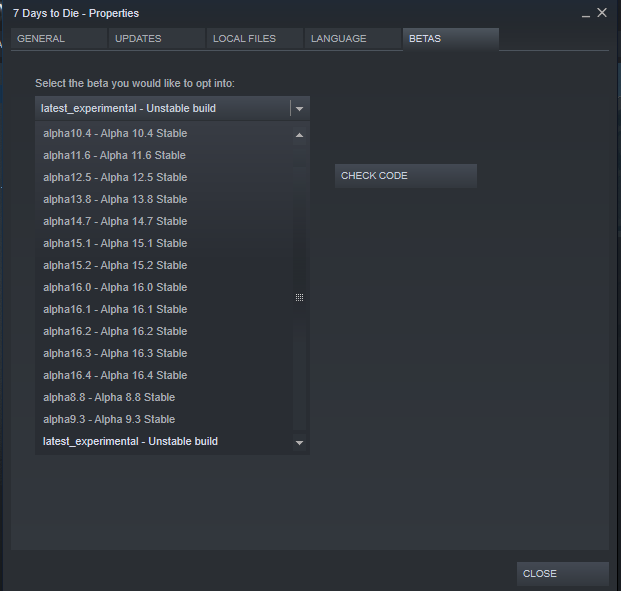Viewport: 621px width, 591px height.
Task: Collapse the beta selection dropdown arrow
Action: (x=299, y=109)
